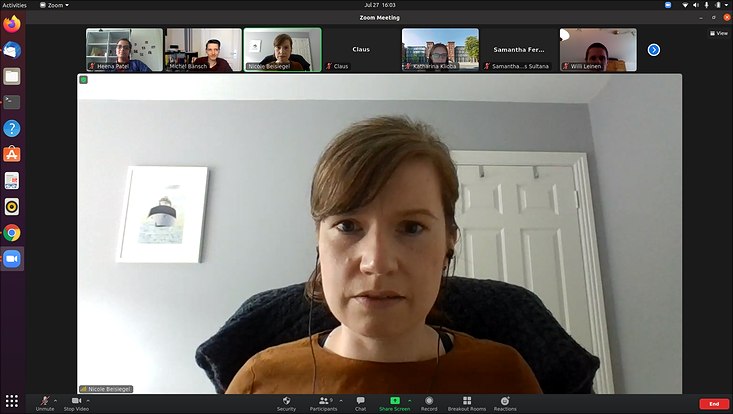Viewport: 733px width, 414px height.
Task: Click the Zoom icon in the dock
Action: pos(12,259)
